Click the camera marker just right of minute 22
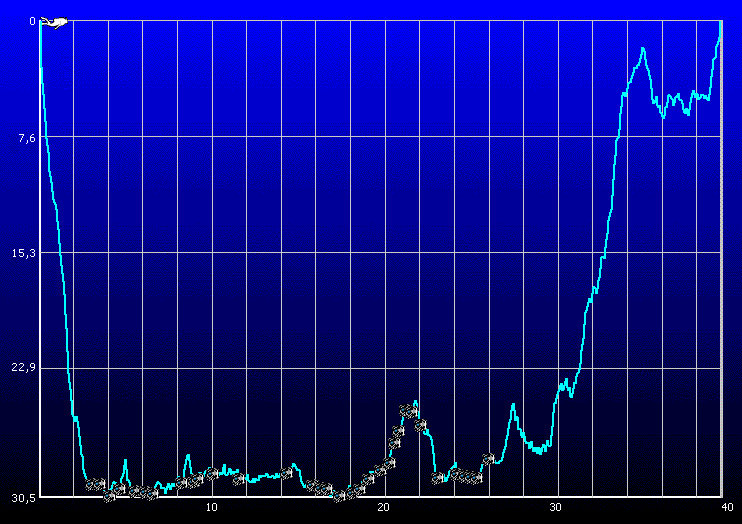Screen dimensions: 742x524 tap(420, 425)
